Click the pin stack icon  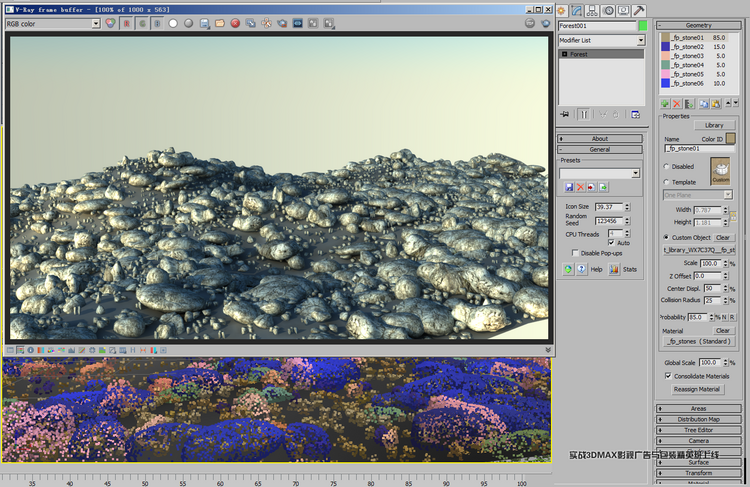coord(565,114)
